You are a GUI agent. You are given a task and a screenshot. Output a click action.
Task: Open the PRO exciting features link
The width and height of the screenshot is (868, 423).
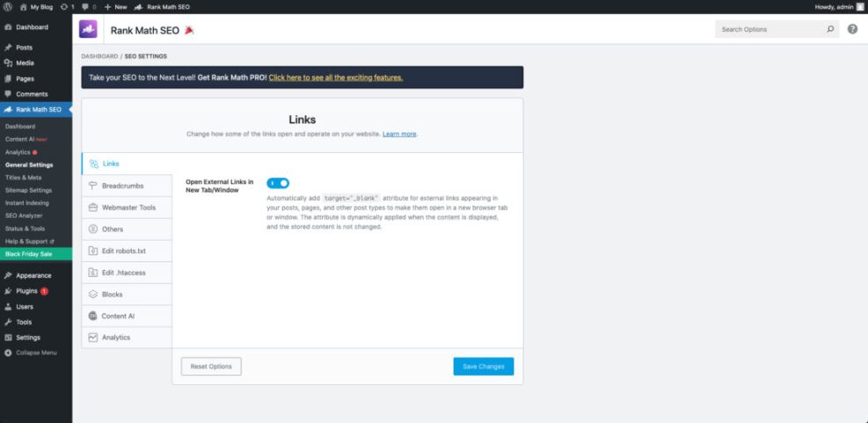[336, 77]
